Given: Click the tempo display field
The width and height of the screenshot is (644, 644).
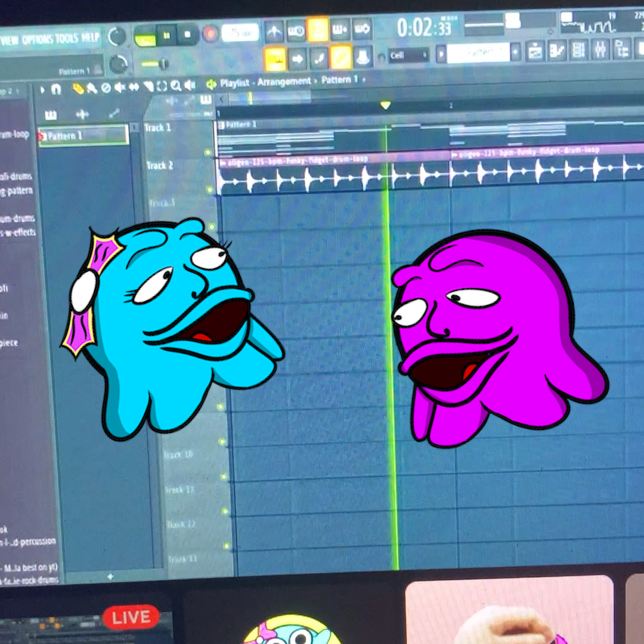Looking at the screenshot, I should pyautogui.click(x=240, y=33).
